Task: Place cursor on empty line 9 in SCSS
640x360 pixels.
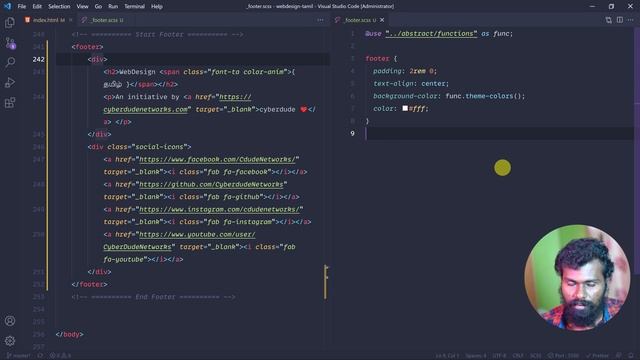Action: click(x=499, y=133)
